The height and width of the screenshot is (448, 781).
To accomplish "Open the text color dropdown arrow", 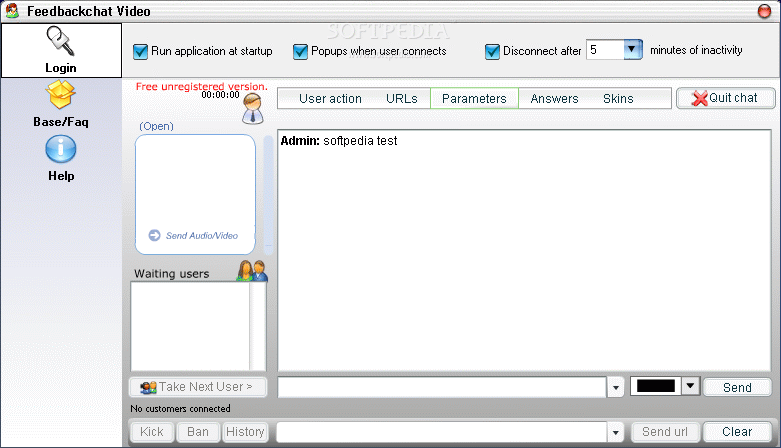I will 690,386.
